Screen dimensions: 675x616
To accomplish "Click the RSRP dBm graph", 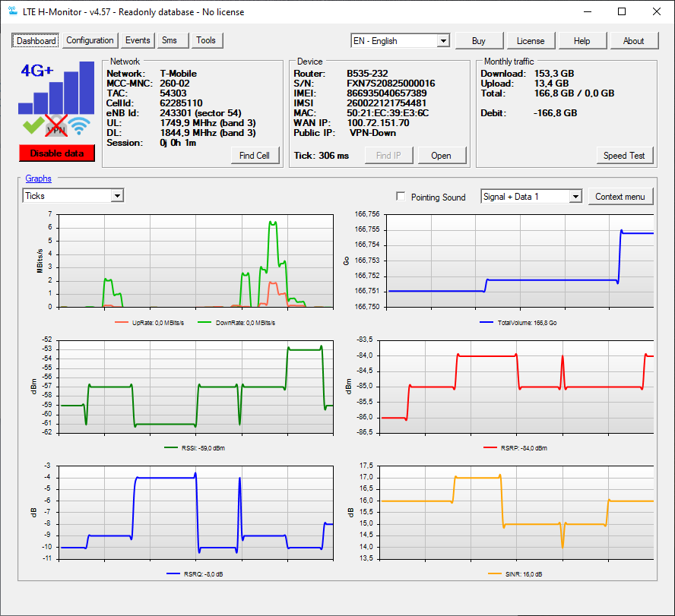I will 517,387.
